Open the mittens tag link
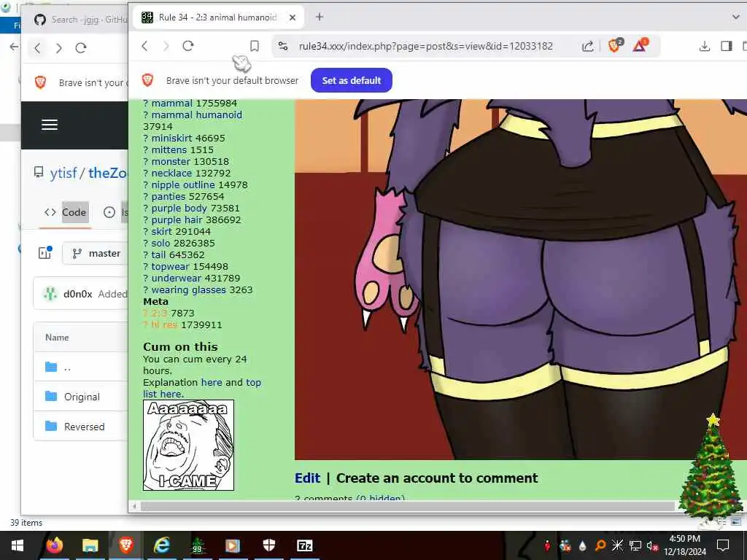Viewport: 747px width, 560px height. [x=169, y=149]
